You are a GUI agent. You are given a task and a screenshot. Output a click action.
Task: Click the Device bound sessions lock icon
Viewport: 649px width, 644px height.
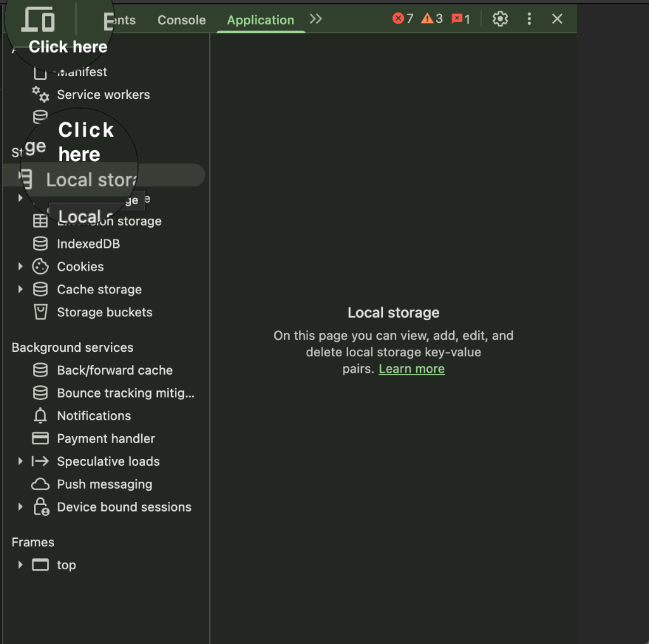click(41, 506)
